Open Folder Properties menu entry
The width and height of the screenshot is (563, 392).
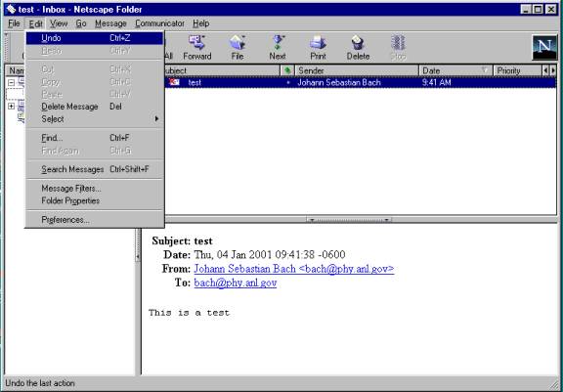[x=95, y=200]
